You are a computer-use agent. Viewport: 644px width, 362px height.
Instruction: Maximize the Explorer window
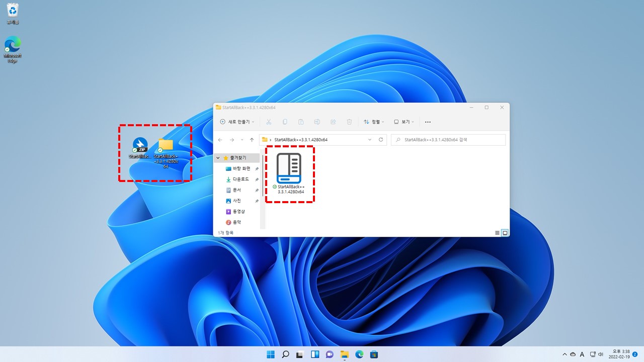pos(487,107)
